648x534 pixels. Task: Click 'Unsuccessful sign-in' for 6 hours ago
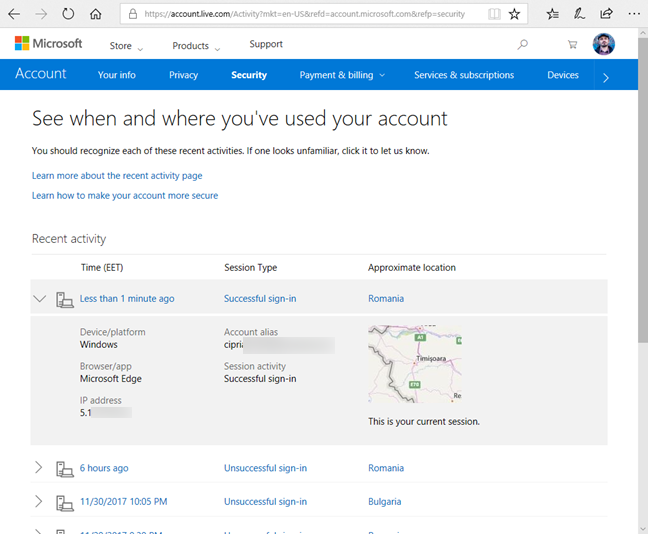(x=265, y=468)
